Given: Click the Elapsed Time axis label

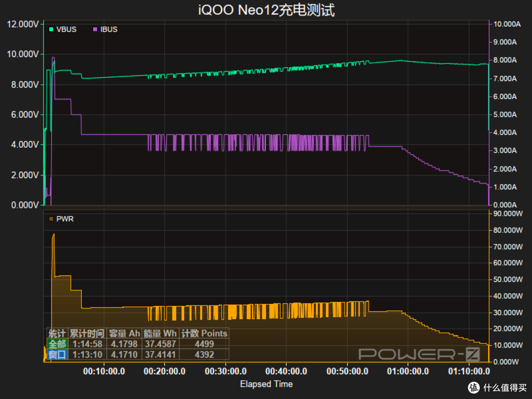Looking at the screenshot, I should point(266,384).
